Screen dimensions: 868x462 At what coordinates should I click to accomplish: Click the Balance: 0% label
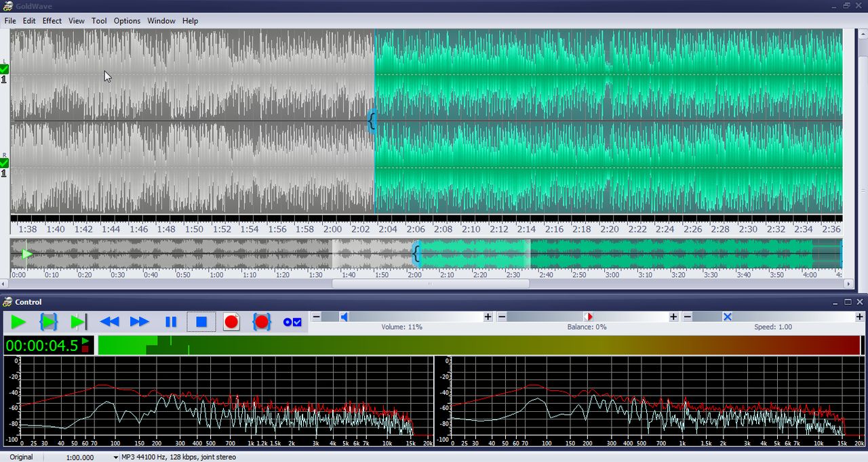tap(587, 327)
